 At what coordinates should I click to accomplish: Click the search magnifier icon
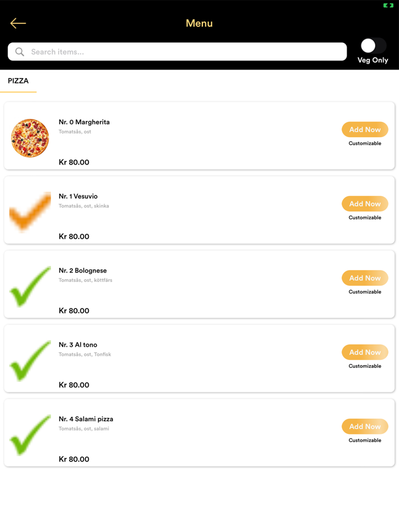tap(19, 51)
